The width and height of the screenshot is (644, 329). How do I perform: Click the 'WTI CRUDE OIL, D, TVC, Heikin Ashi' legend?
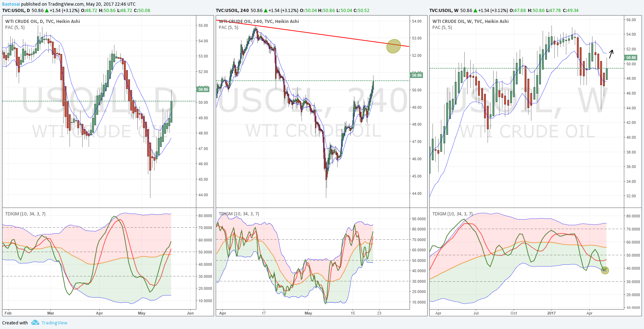[x=43, y=21]
